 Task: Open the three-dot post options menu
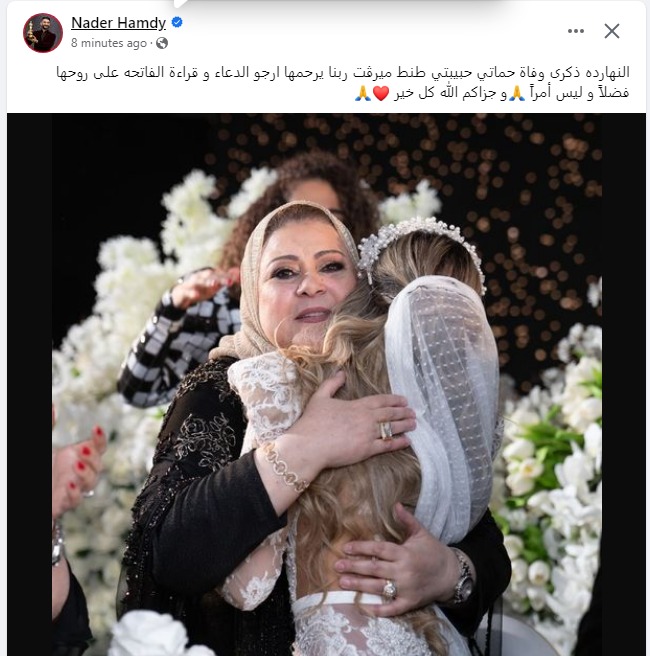pyautogui.click(x=576, y=31)
